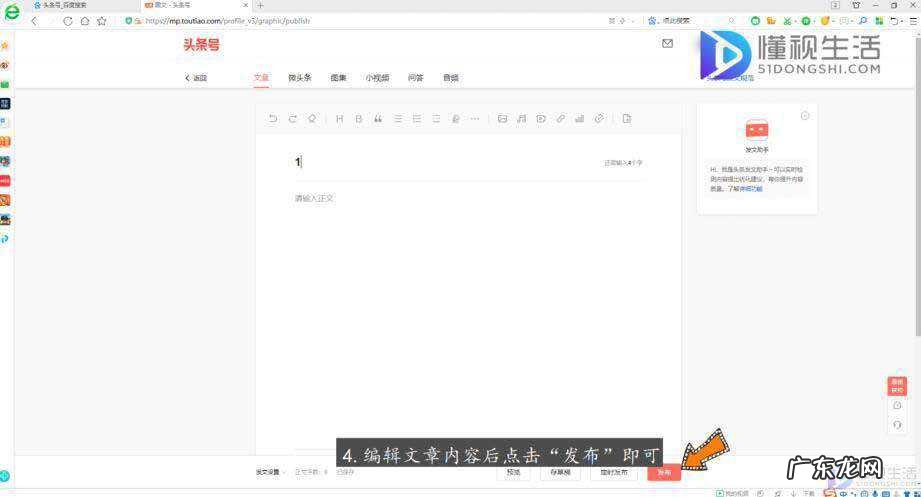The height and width of the screenshot is (497, 921).
Task: Click the body text placeholder 请输入正文
Action: tap(314, 199)
